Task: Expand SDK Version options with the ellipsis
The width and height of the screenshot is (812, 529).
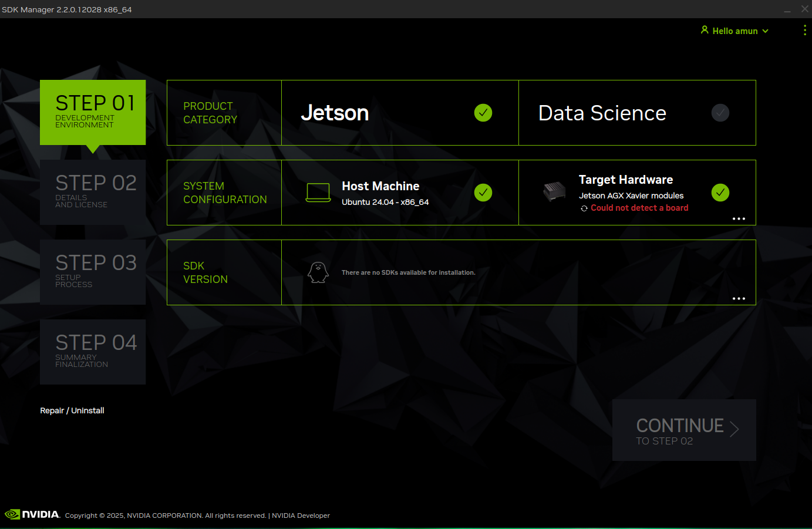Action: coord(739,298)
